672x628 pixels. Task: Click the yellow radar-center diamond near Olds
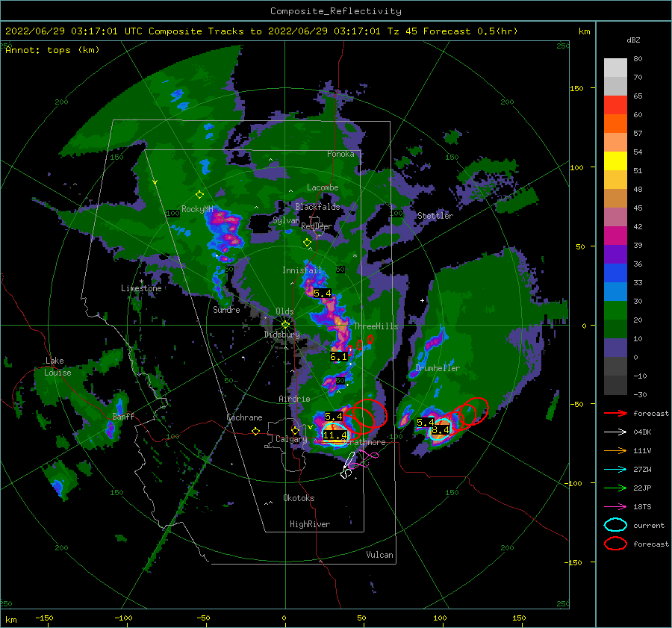click(285, 325)
